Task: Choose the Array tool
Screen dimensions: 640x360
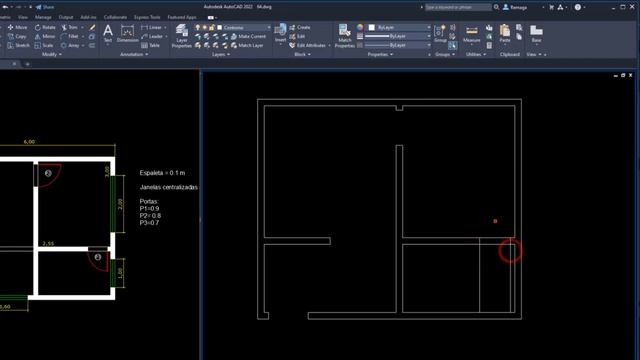Action: tap(70, 45)
